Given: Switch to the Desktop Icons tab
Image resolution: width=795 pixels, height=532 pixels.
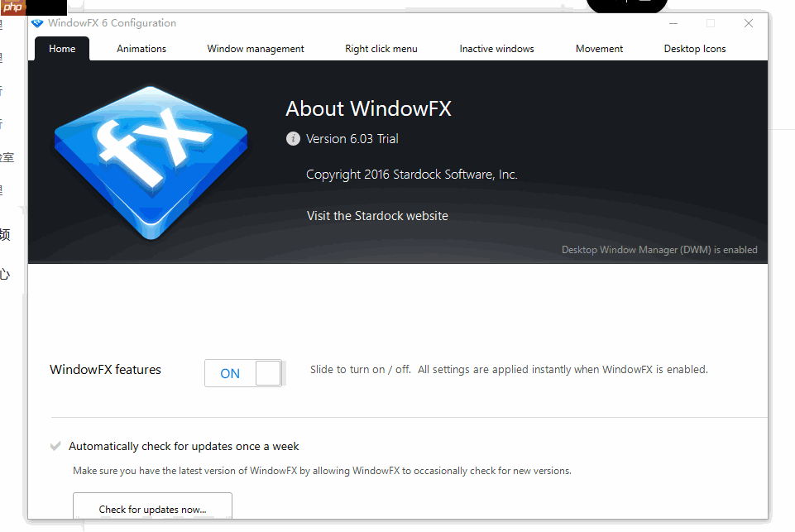Looking at the screenshot, I should click(x=695, y=49).
